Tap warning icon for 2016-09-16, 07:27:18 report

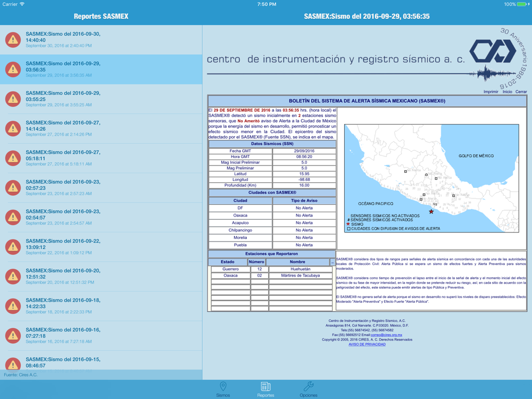[13, 335]
